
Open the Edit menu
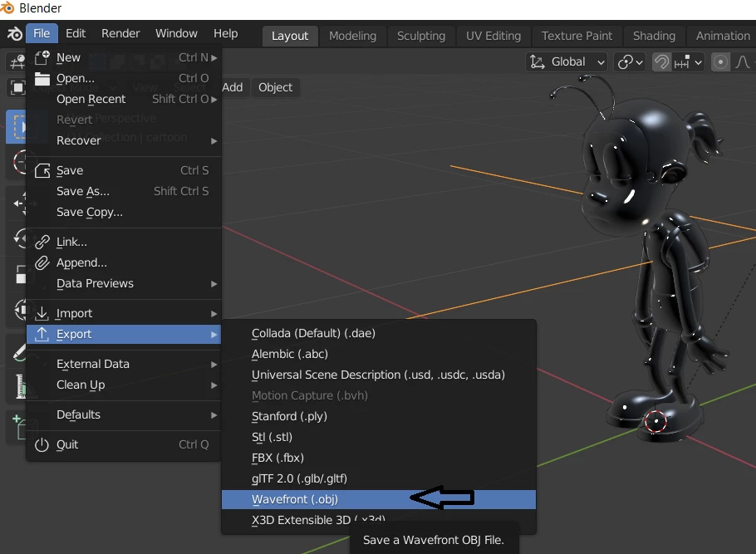76,33
